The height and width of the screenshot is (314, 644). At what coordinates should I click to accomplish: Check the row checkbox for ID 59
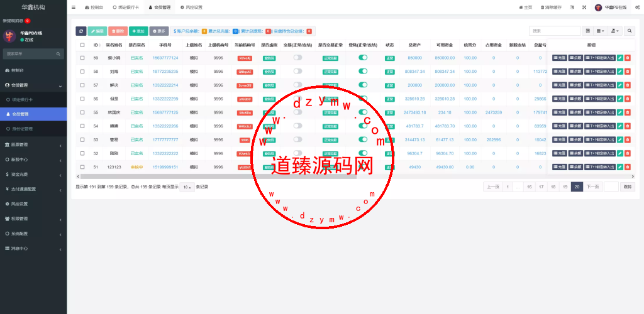(82, 58)
